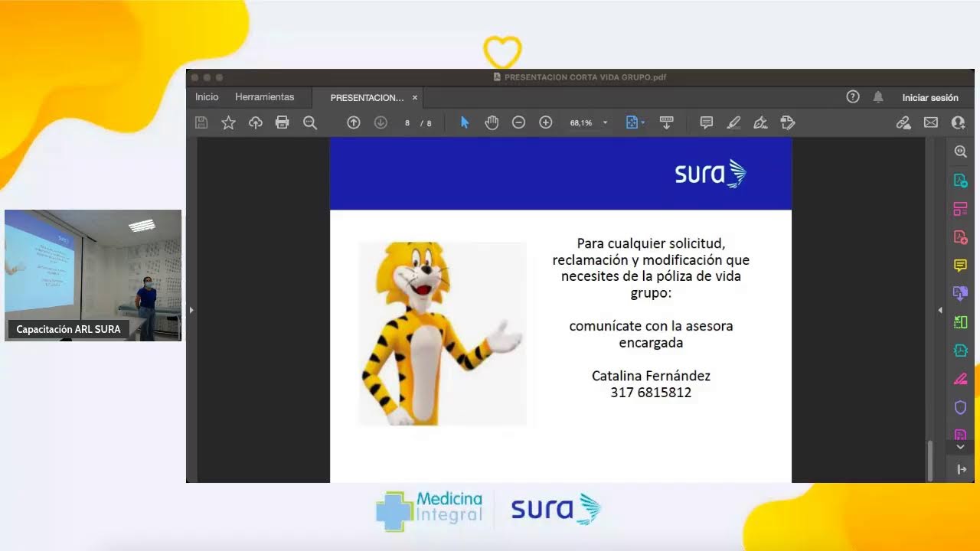980x551 pixels.
Task: Open the help question mark icon
Action: (x=853, y=96)
